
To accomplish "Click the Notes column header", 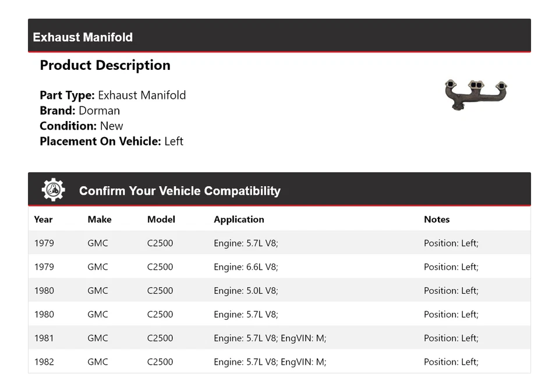I will (x=437, y=219).
